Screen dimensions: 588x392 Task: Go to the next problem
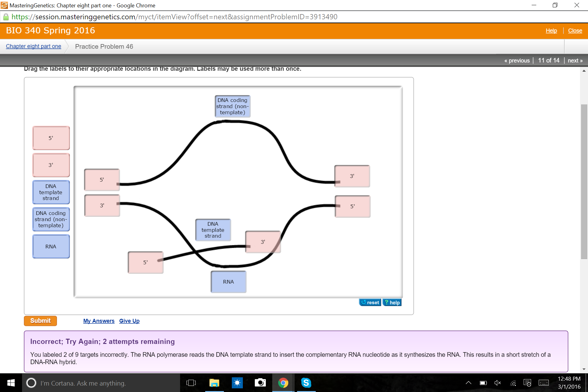(x=575, y=60)
